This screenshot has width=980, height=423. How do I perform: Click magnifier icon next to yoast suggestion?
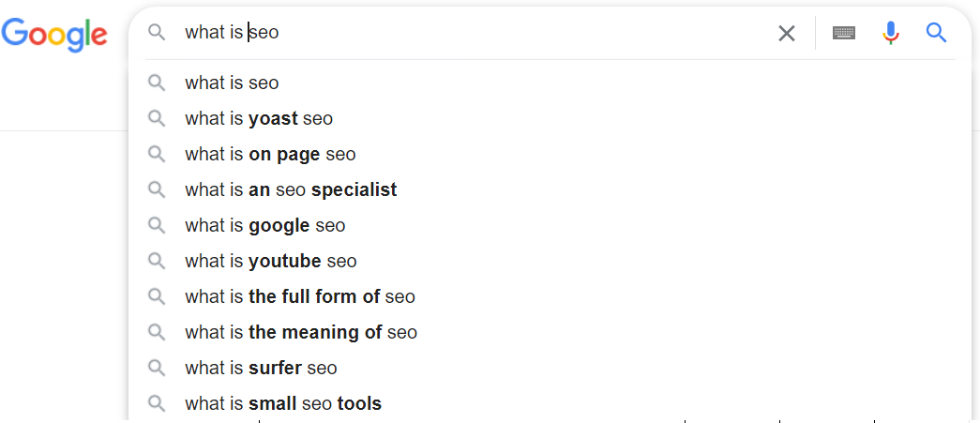pos(157,118)
